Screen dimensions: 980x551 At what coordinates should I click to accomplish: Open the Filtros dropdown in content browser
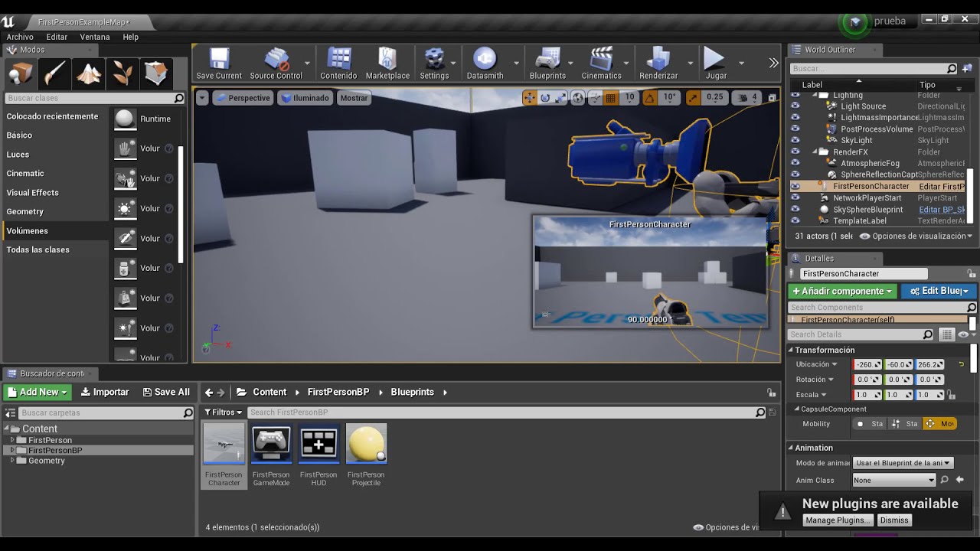point(223,412)
